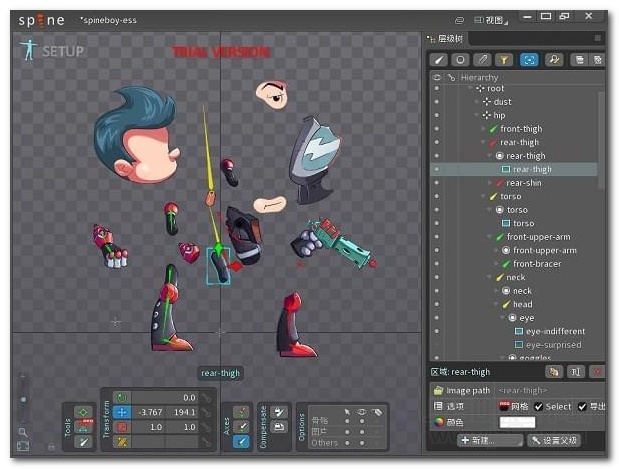
Task: Toggle 骨骼 bones visible option dot
Action: [x=362, y=421]
